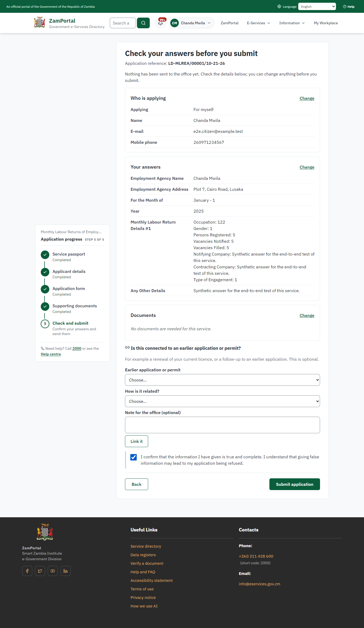This screenshot has width=364, height=628.
Task: Change the Who is applying section
Action: pyautogui.click(x=307, y=98)
